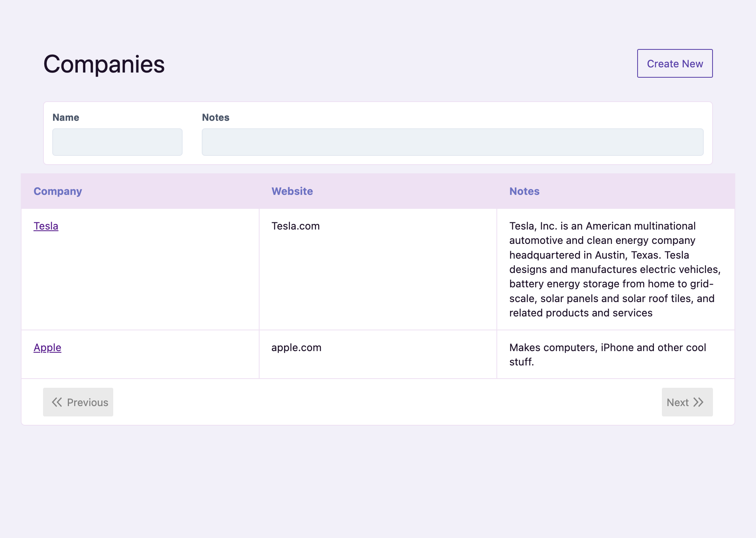Open the Tesla company link

click(46, 226)
